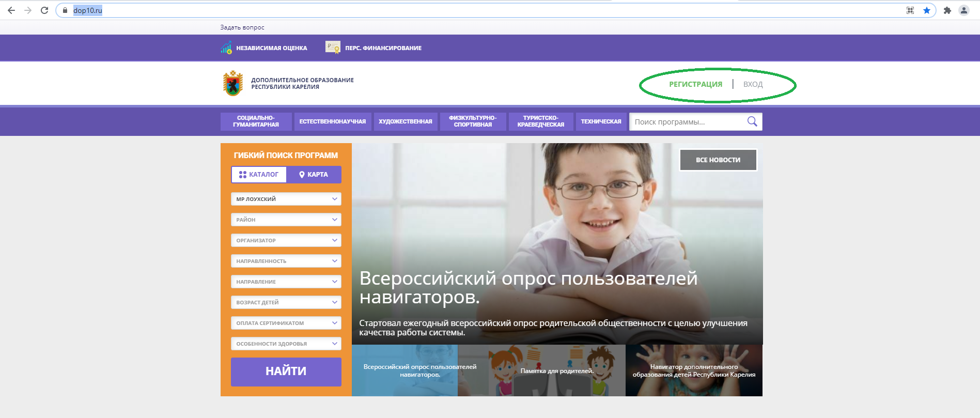Open the Художественная category
The width and height of the screenshot is (980, 418).
click(406, 121)
